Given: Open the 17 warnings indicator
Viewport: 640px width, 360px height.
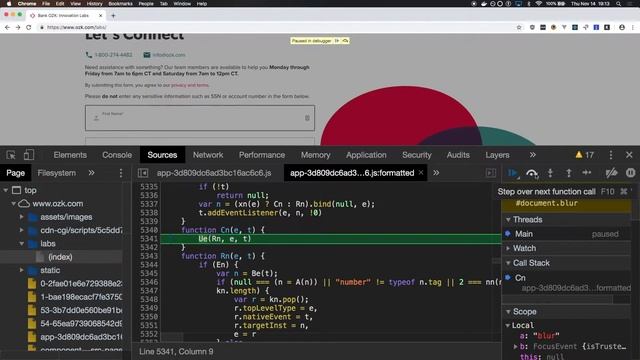Looking at the screenshot, I should tap(584, 155).
